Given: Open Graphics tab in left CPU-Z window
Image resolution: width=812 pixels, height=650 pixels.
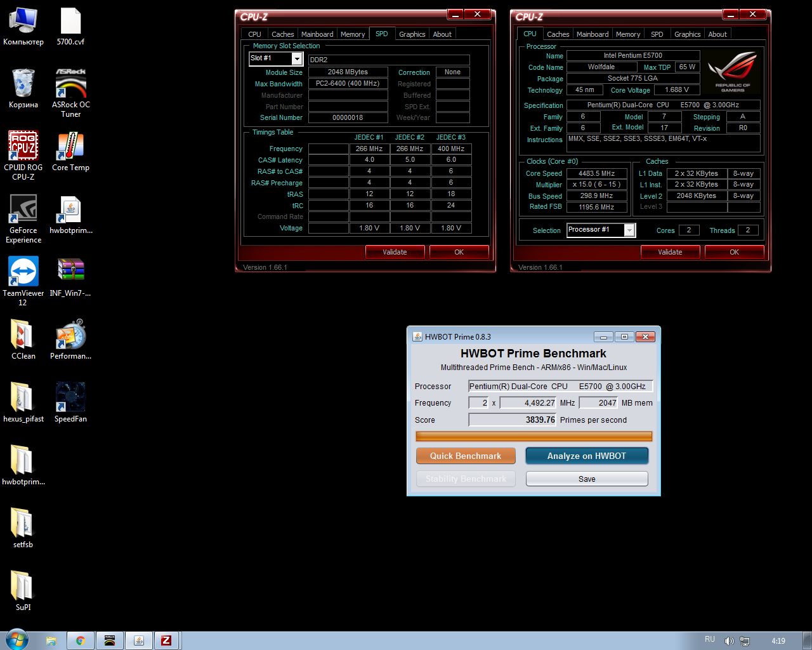Looking at the screenshot, I should pyautogui.click(x=412, y=34).
